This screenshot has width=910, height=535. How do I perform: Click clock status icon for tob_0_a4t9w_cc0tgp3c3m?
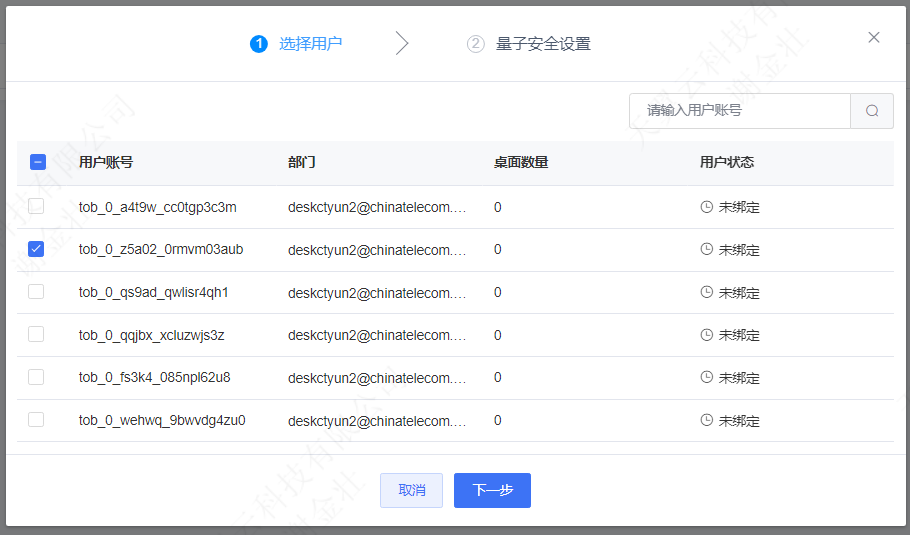point(707,207)
